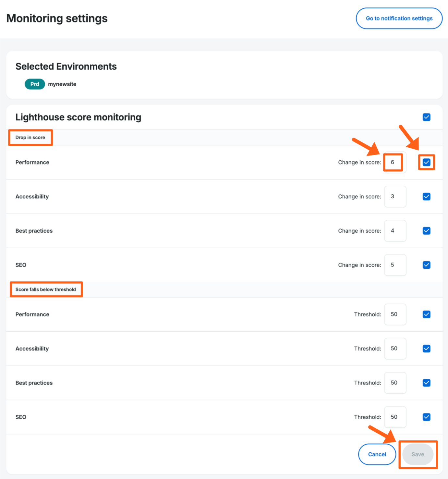The height and width of the screenshot is (479, 448).
Task: Select Best practices change in score input
Action: (395, 231)
